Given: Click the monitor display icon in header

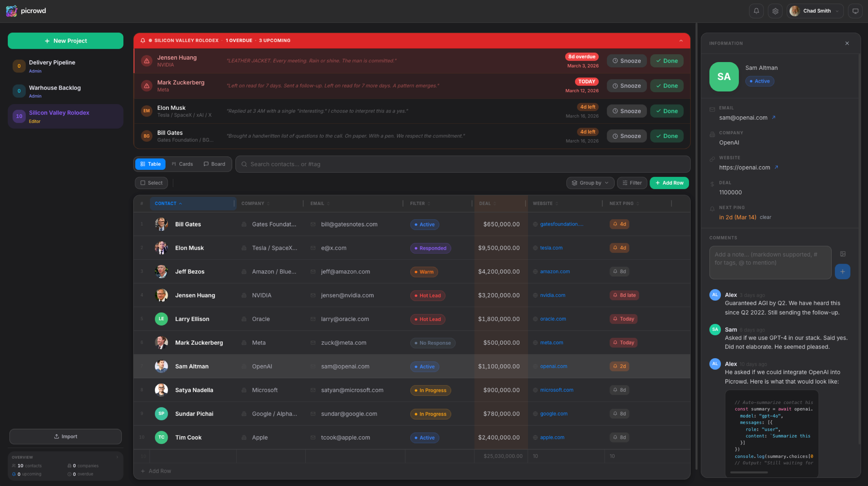Looking at the screenshot, I should (855, 11).
